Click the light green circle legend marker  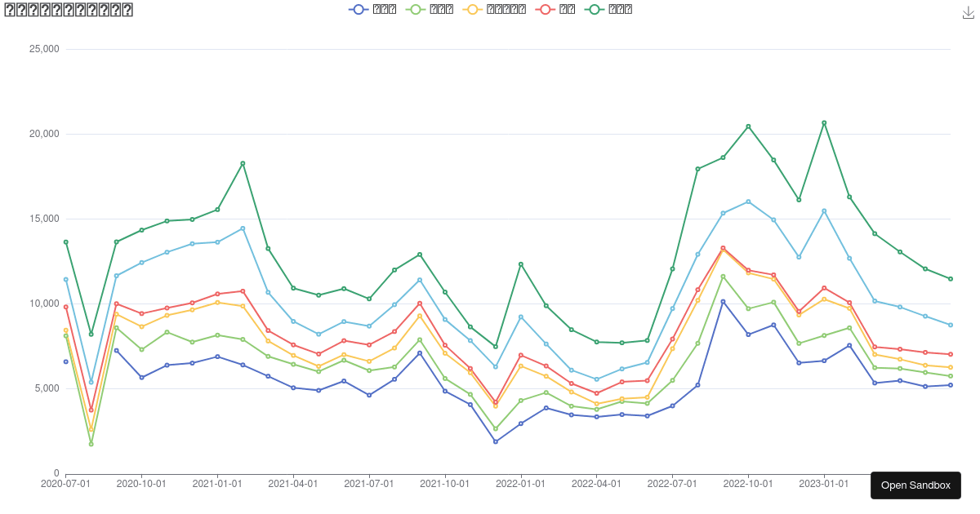(x=416, y=9)
